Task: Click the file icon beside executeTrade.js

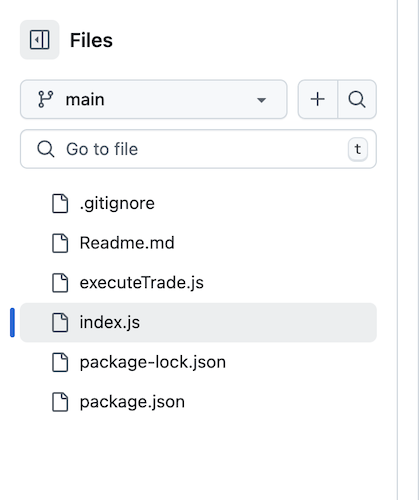Action: click(x=60, y=283)
